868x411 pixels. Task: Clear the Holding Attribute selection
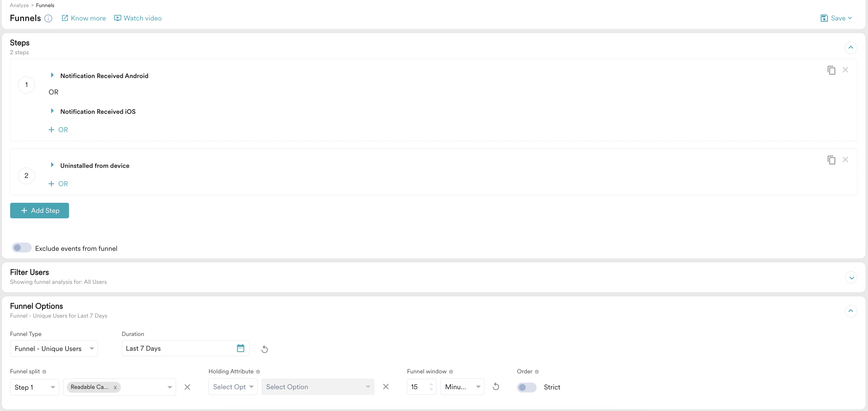click(x=386, y=387)
